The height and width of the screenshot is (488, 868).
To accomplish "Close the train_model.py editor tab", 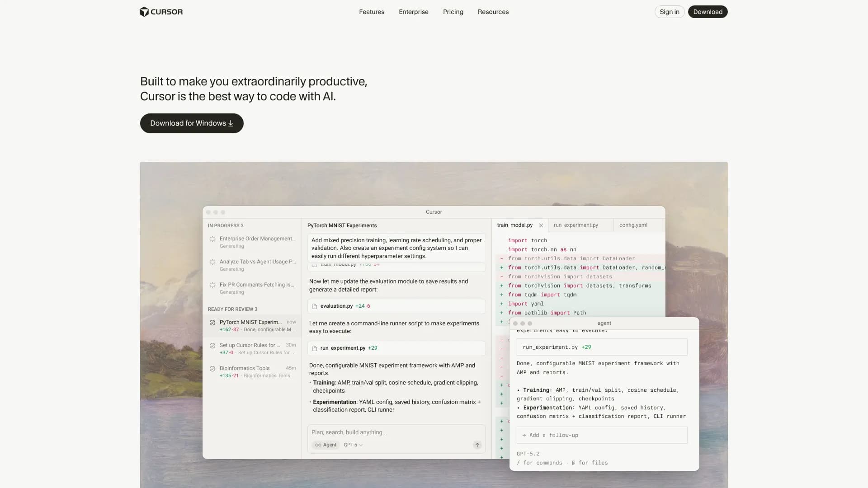I will point(541,225).
